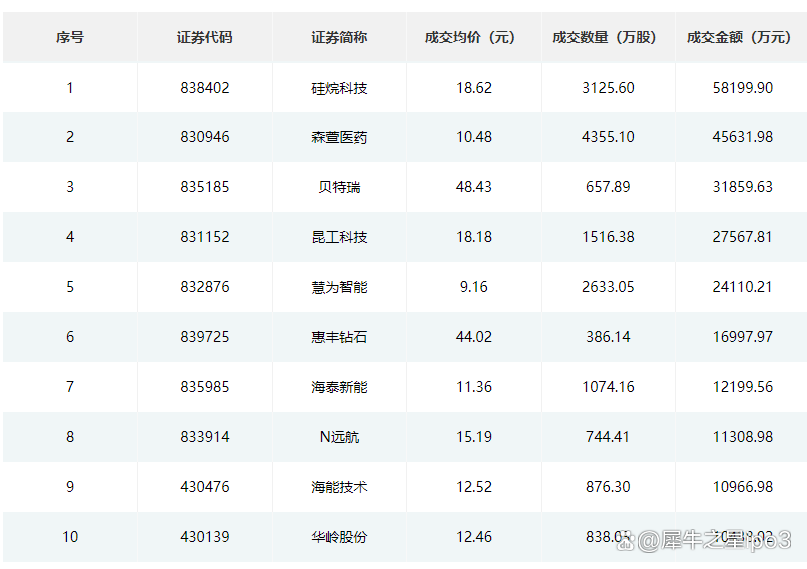
Task: Select securities code 830946
Action: coord(205,137)
